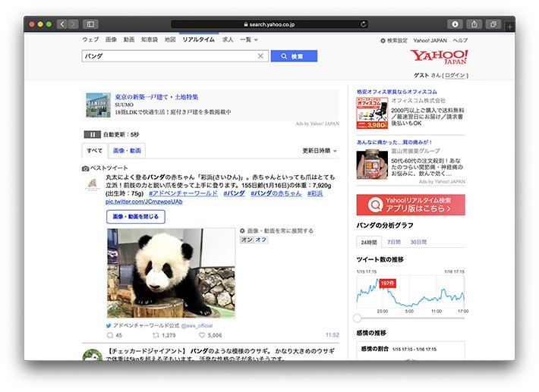Turn always-expand media オフ

point(261,240)
